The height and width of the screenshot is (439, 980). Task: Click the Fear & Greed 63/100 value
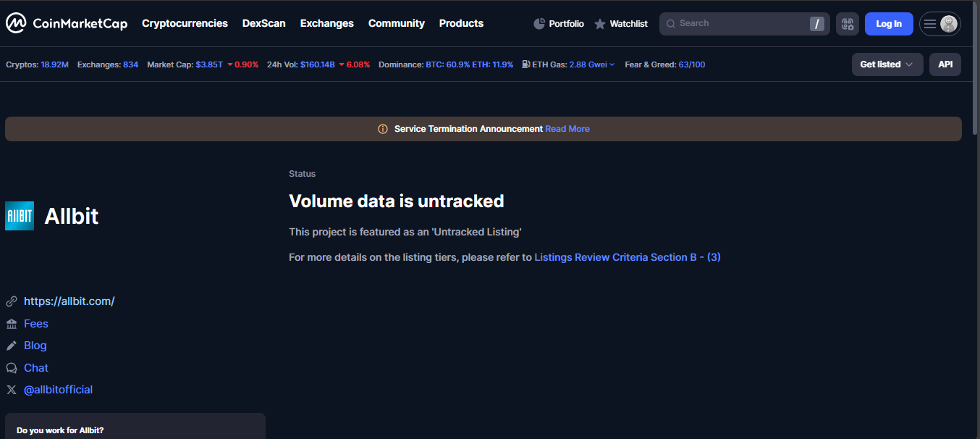pos(692,64)
